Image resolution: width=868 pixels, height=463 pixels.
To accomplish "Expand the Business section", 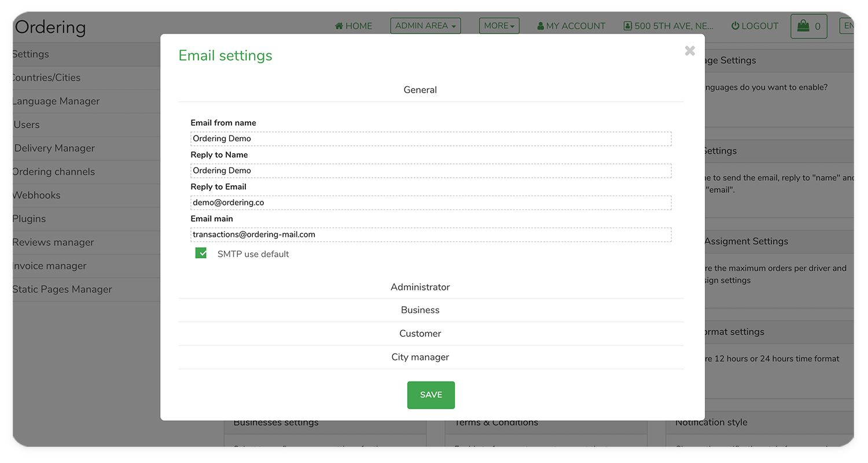I will 431,310.
